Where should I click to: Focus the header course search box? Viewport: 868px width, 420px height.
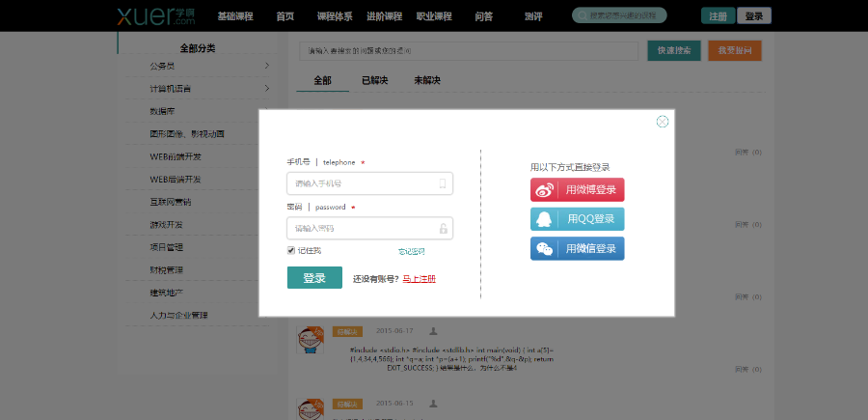pyautogui.click(x=619, y=15)
